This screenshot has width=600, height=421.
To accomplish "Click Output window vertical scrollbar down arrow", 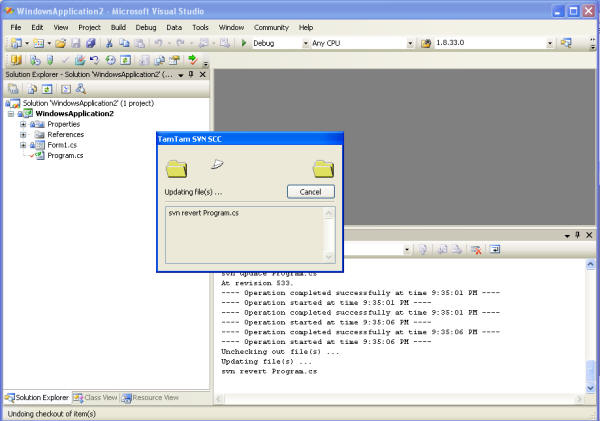I will coord(590,388).
